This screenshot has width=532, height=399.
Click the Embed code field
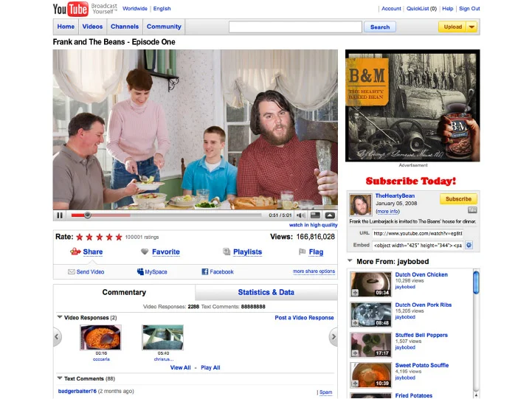[418, 245]
